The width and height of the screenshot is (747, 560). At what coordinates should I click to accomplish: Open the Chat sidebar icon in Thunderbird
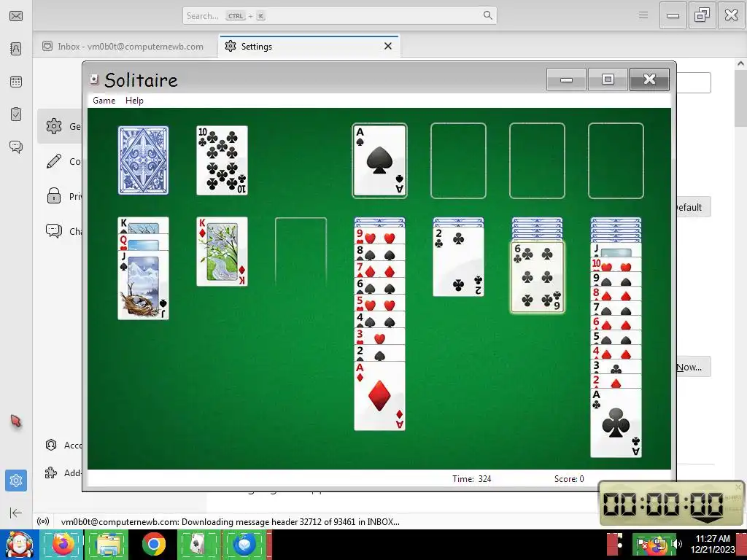tap(16, 147)
